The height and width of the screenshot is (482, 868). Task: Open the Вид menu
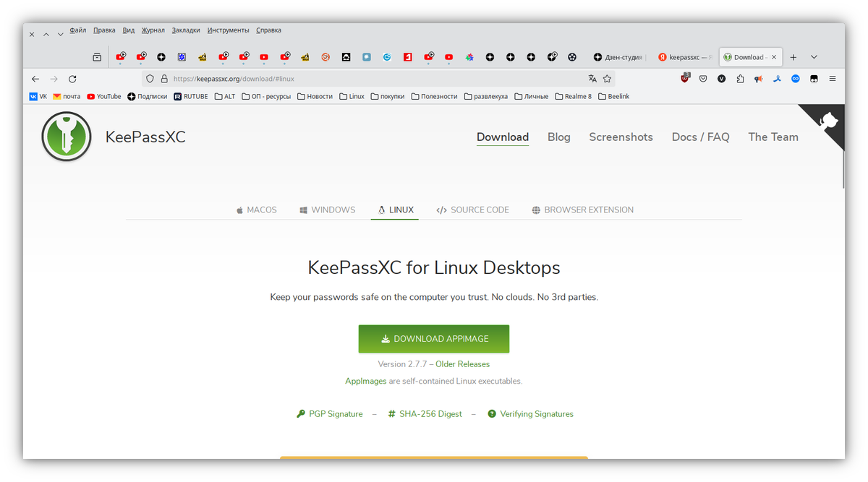(129, 30)
